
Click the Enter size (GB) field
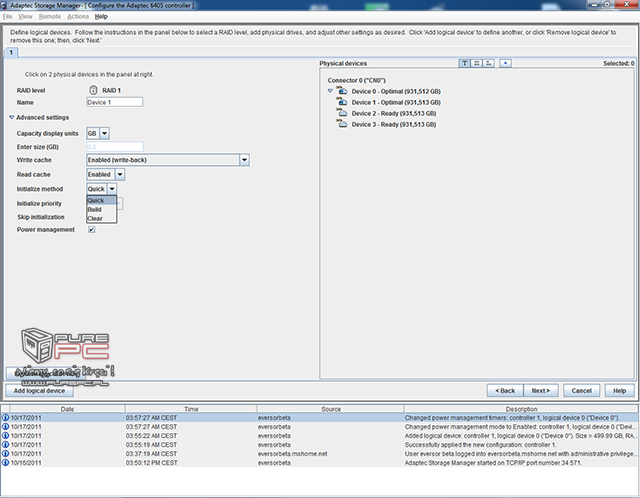coord(115,147)
